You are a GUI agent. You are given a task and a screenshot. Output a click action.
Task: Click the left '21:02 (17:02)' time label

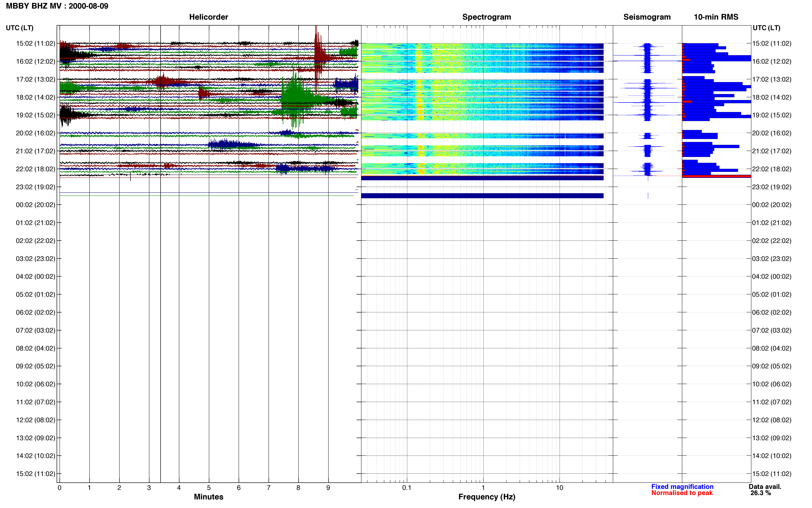click(x=36, y=151)
